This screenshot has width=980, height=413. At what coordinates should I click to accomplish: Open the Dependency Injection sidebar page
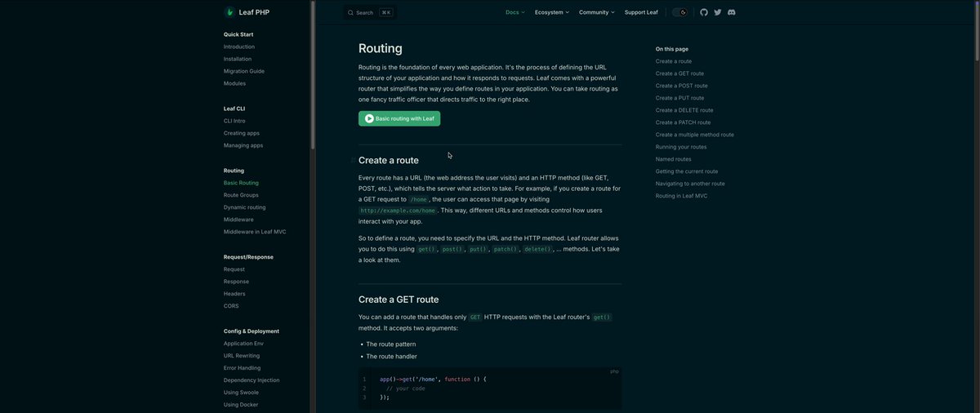252,380
